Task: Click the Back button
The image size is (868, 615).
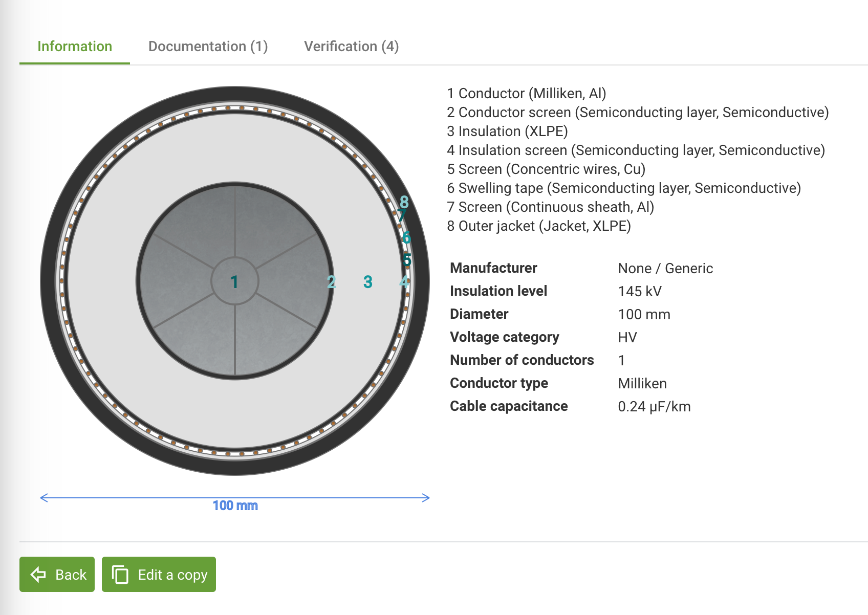Action: coord(57,575)
